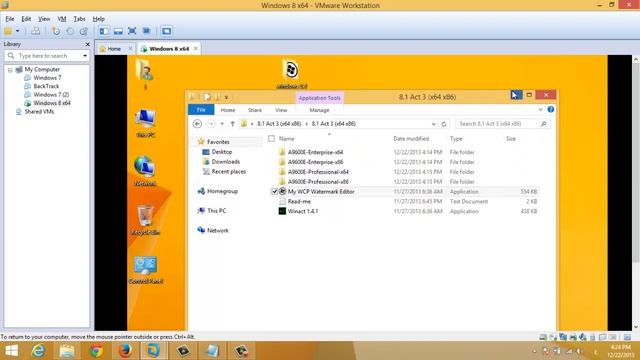Click the Search 8.1 Act 3 field
The width and height of the screenshot is (640, 360).
(502, 124)
